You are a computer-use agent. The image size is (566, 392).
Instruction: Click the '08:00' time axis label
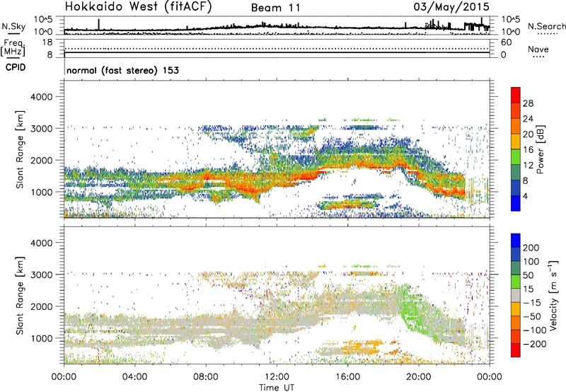pos(206,376)
